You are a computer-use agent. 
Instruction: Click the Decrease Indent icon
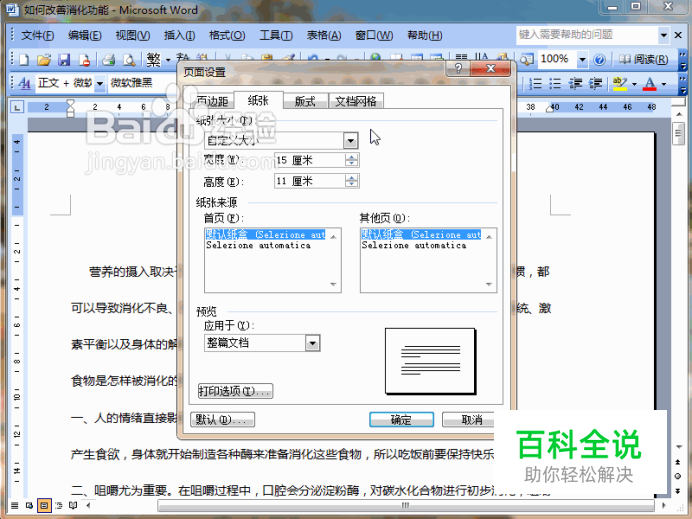[x=575, y=83]
